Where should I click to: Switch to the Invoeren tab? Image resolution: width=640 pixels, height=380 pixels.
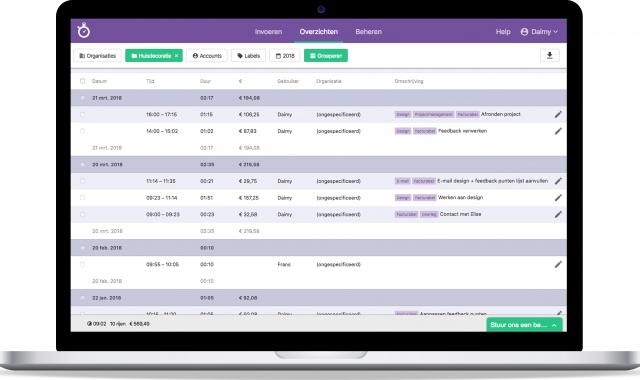268,31
